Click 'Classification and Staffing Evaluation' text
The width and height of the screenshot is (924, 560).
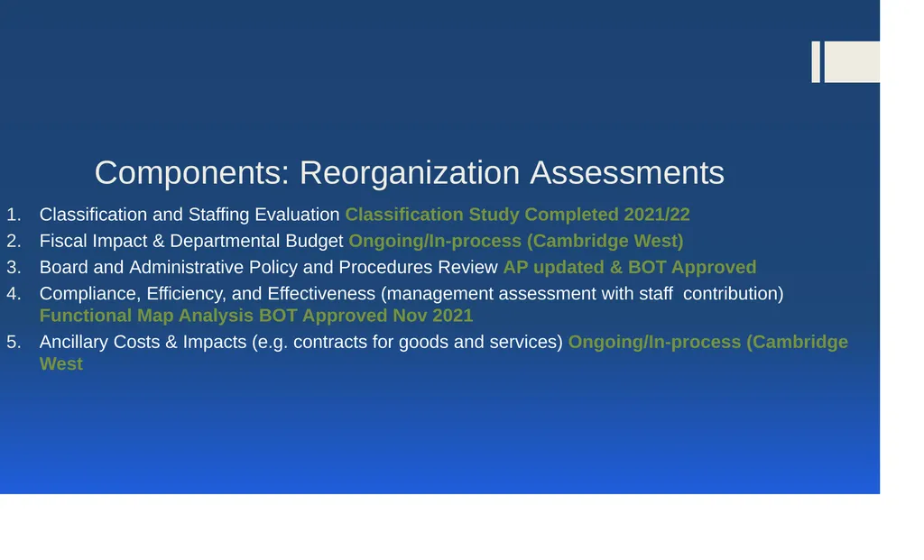pos(189,215)
